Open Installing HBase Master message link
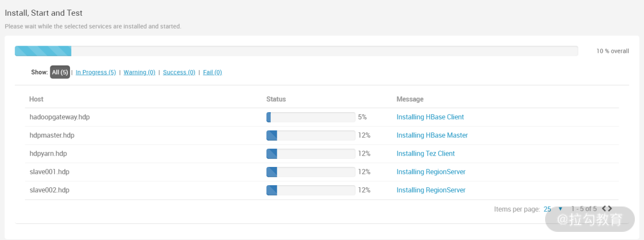 (432, 135)
